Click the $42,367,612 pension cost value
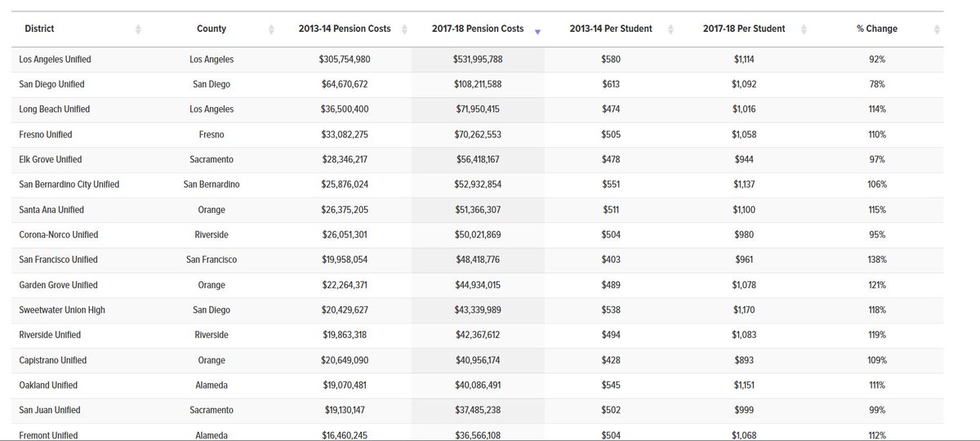Screen dimensions: 980x441 (478, 335)
